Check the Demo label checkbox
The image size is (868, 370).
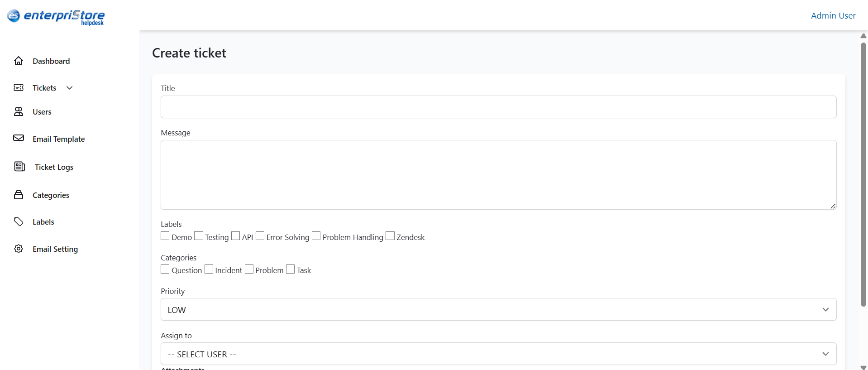pyautogui.click(x=165, y=236)
